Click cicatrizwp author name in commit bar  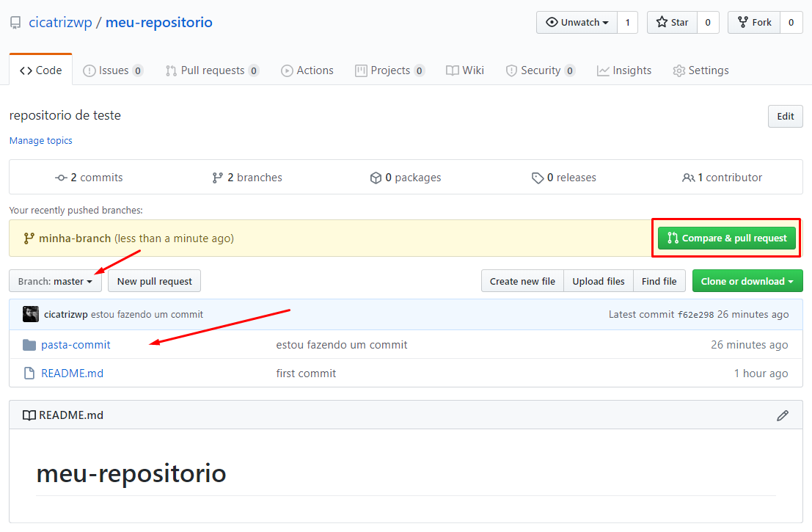point(66,315)
